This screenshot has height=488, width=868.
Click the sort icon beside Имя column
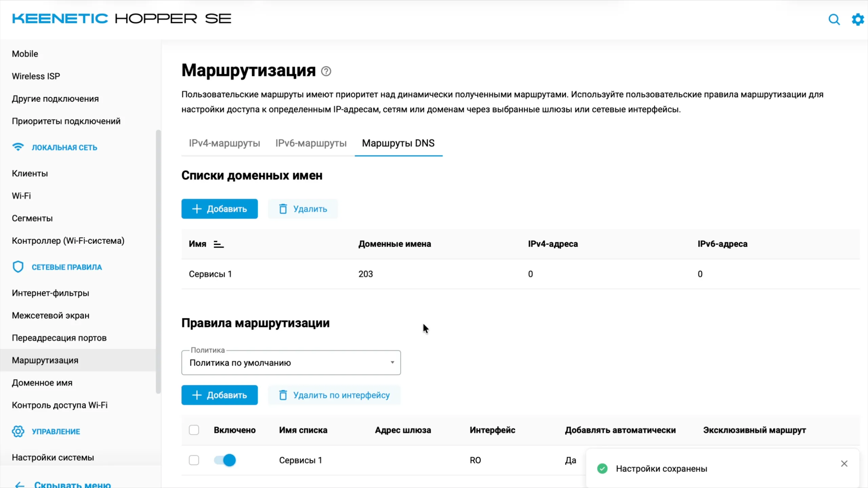(219, 244)
